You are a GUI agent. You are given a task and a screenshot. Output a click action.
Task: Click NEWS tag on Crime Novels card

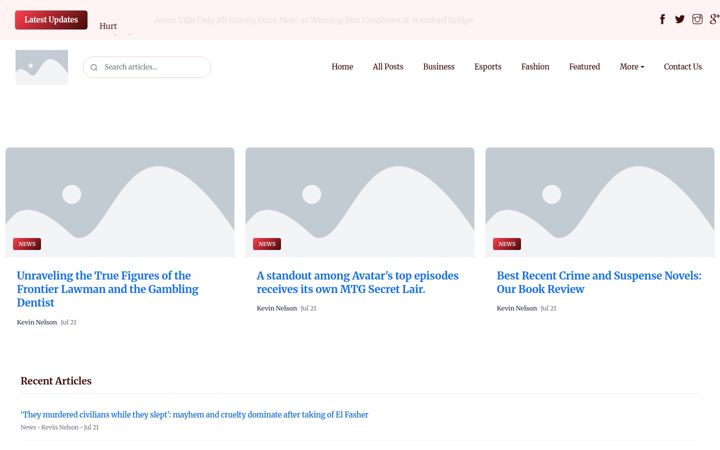point(507,244)
